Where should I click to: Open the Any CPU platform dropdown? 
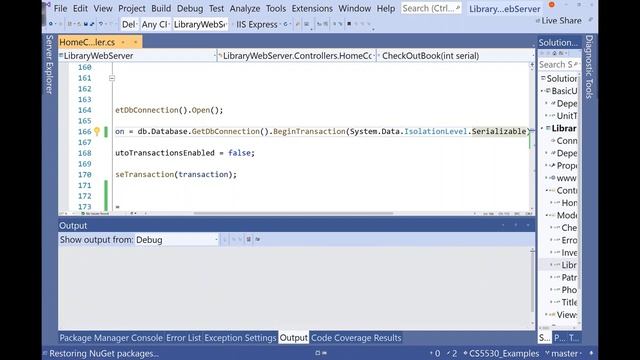tap(155, 24)
